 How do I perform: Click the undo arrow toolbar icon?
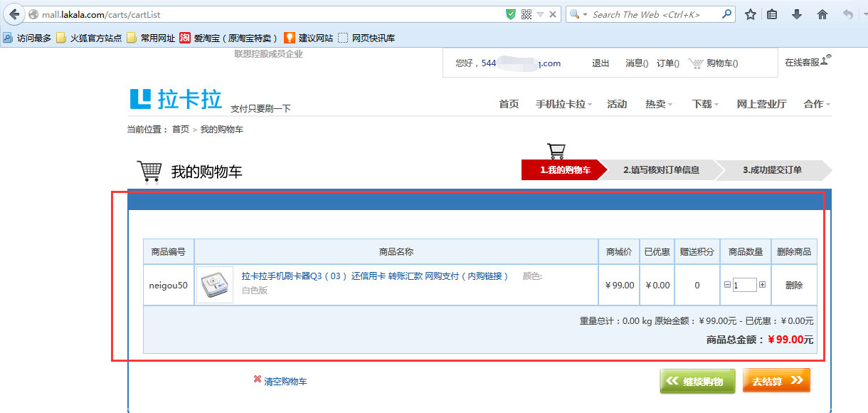pyautogui.click(x=847, y=14)
